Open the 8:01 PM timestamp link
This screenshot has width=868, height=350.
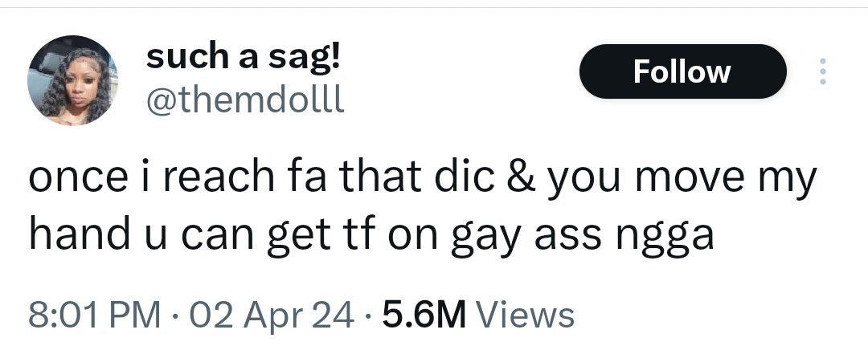(x=93, y=315)
